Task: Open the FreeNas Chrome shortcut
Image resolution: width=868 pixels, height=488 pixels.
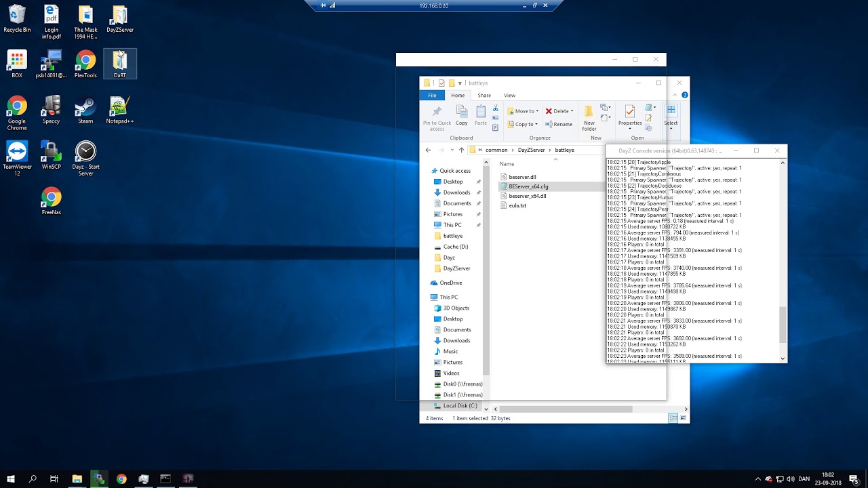Action: (x=52, y=201)
